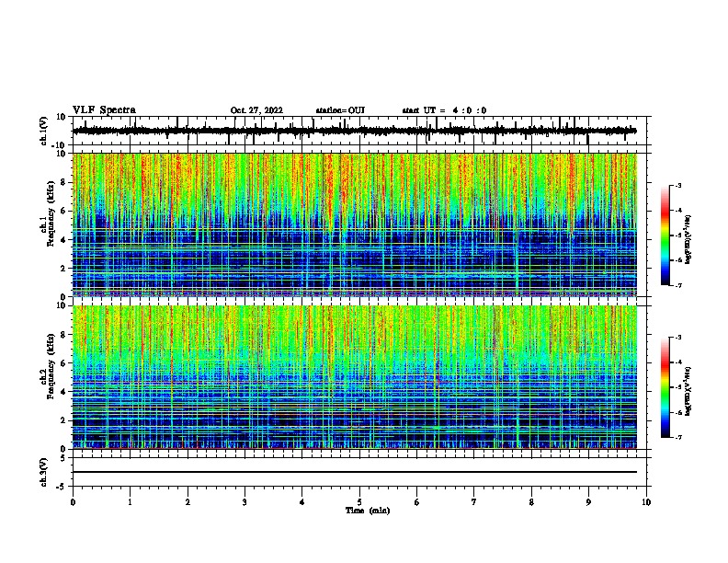Select the 'start UT = 4:0:0' text
The width and height of the screenshot is (728, 563).
point(444,110)
